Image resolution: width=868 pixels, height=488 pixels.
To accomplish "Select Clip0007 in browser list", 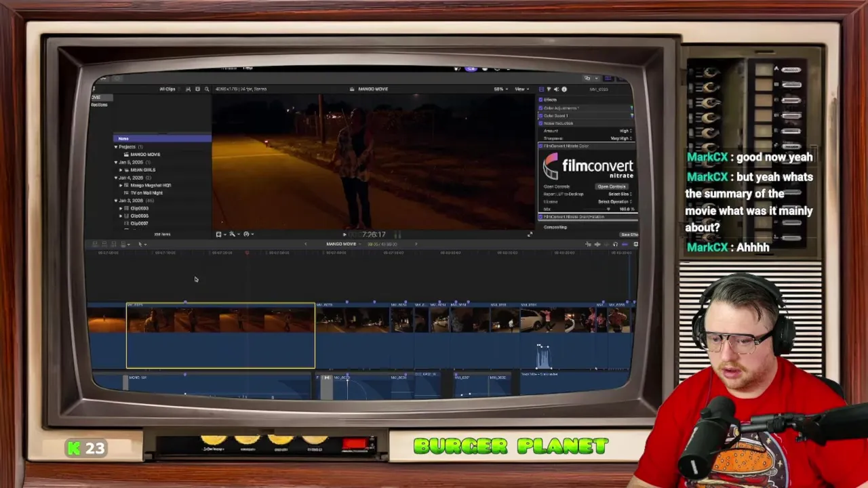I will (139, 223).
